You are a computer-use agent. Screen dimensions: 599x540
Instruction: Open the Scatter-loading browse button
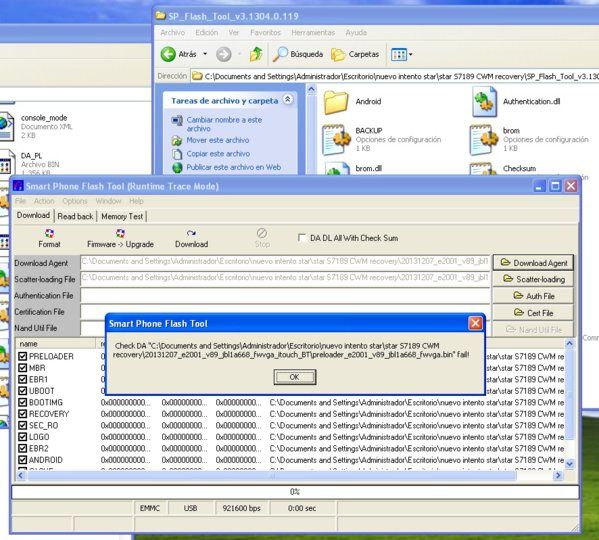pos(533,279)
